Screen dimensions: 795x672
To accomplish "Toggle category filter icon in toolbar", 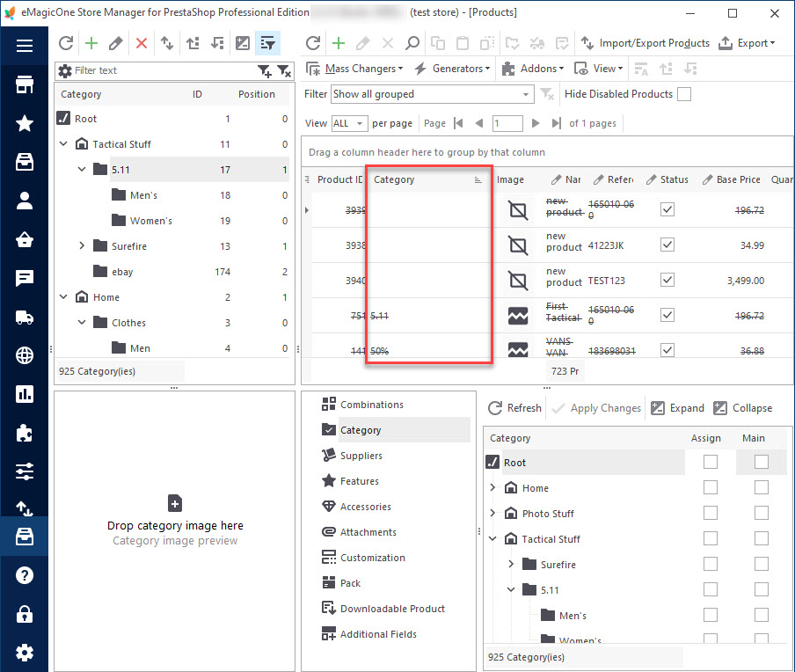I will coord(267,43).
